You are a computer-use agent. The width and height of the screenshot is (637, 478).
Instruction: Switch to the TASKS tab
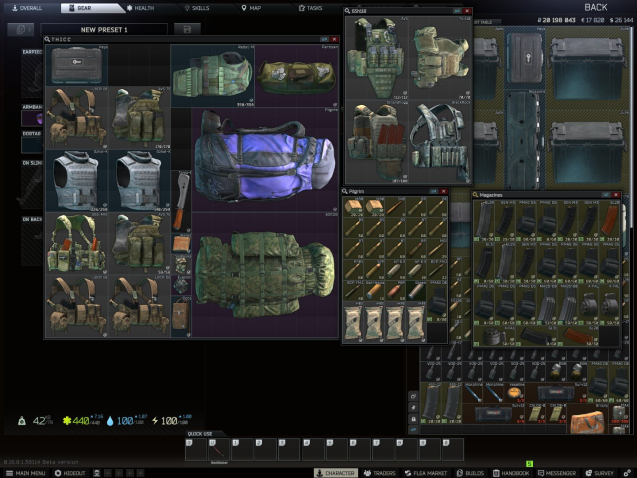point(311,8)
